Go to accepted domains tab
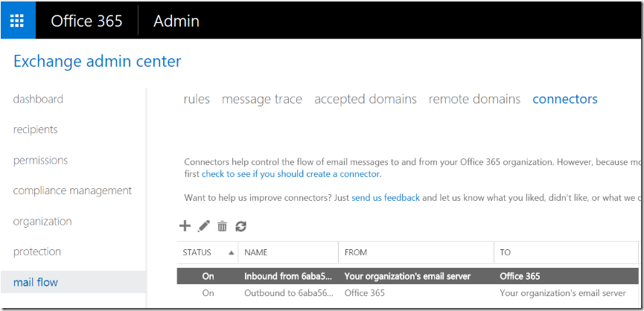 pos(366,99)
